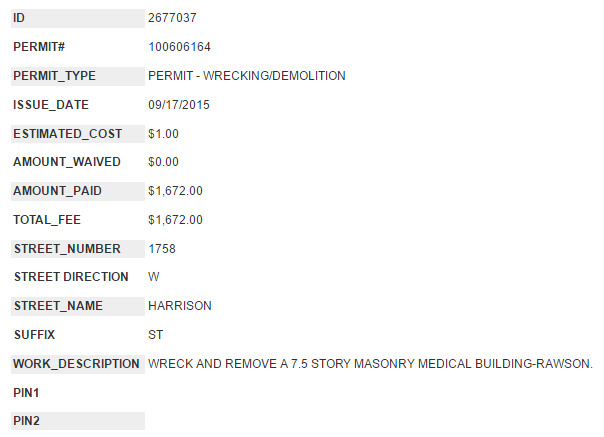Click the amount waived value $0.00
604x437 pixels.
163,162
